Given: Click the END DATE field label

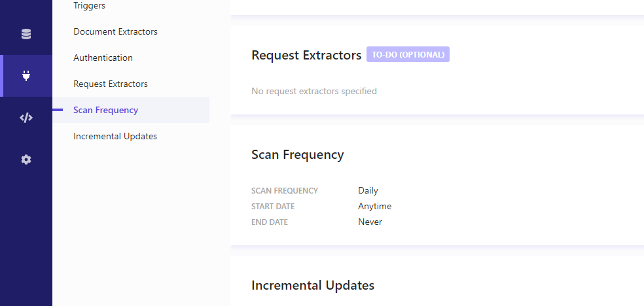Looking at the screenshot, I should coord(270,222).
